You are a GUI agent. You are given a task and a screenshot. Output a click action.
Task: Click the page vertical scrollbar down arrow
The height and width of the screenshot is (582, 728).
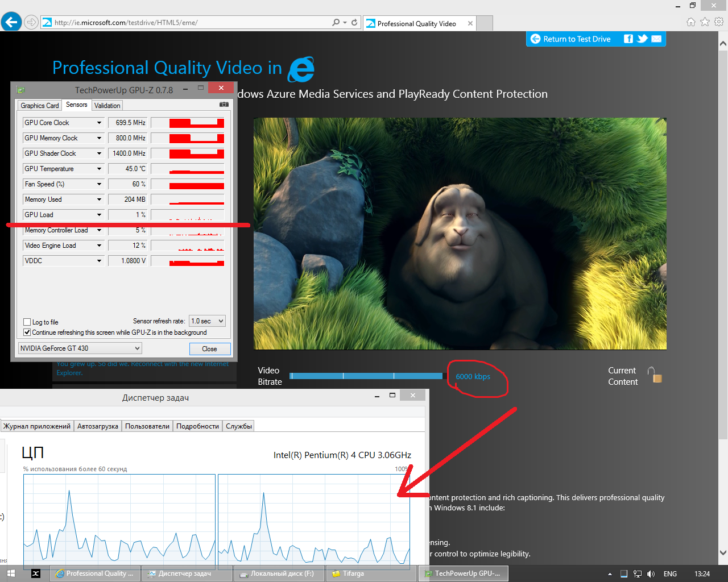(x=723, y=552)
